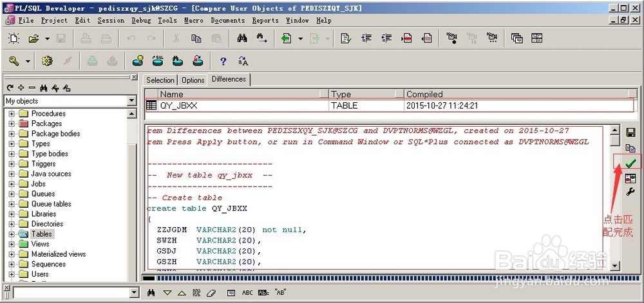Click the New file toolbar icon
644x303 pixels.
(14, 39)
